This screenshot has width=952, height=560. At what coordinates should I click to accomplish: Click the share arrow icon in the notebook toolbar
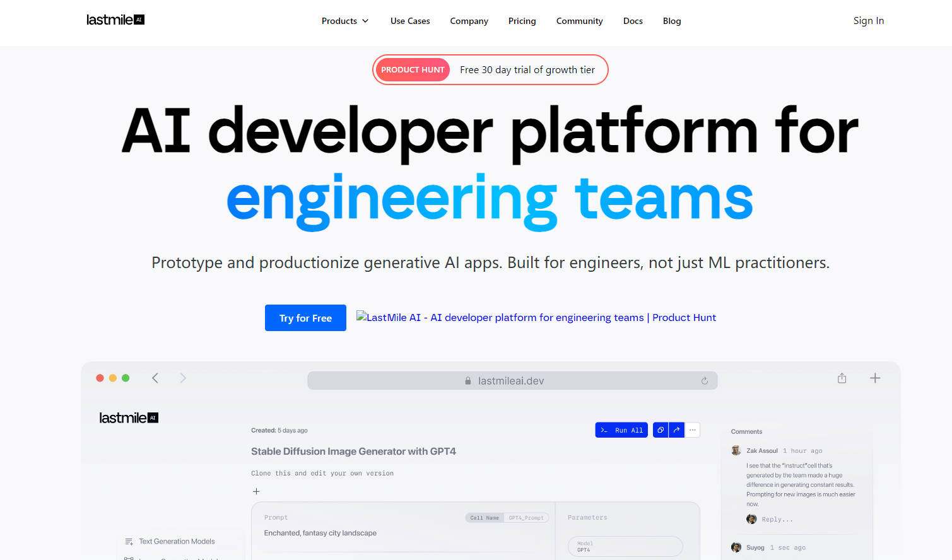(x=676, y=430)
